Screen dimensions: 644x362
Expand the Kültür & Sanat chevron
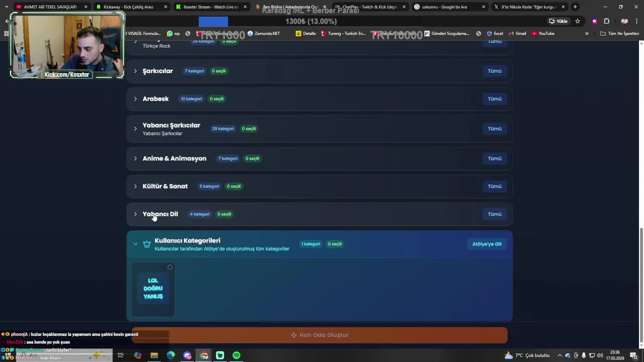coord(135,186)
